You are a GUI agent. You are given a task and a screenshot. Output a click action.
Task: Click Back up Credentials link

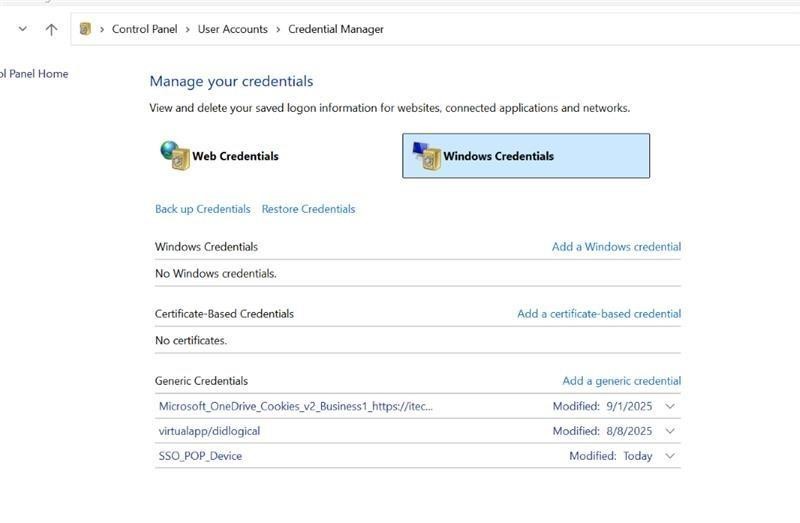point(203,209)
